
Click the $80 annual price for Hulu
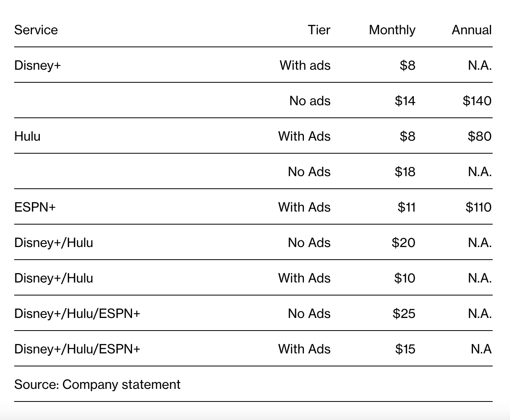[479, 136]
